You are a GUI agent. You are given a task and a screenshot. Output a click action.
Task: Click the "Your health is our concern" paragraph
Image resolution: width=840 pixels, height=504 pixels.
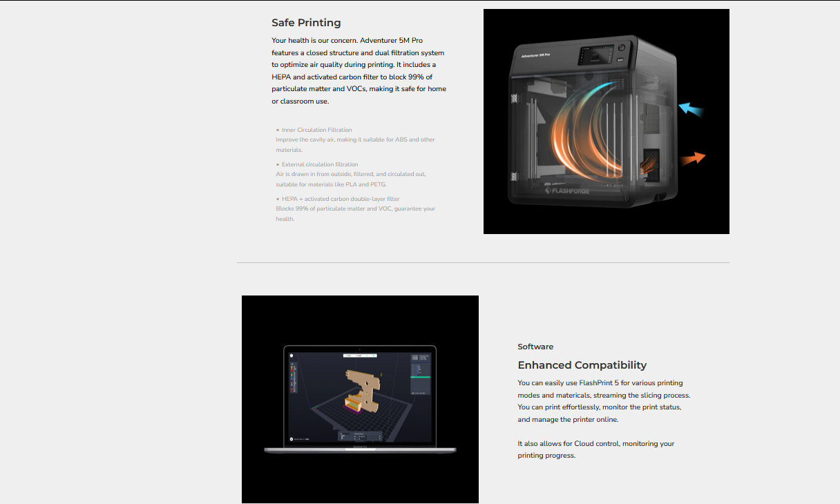point(359,71)
